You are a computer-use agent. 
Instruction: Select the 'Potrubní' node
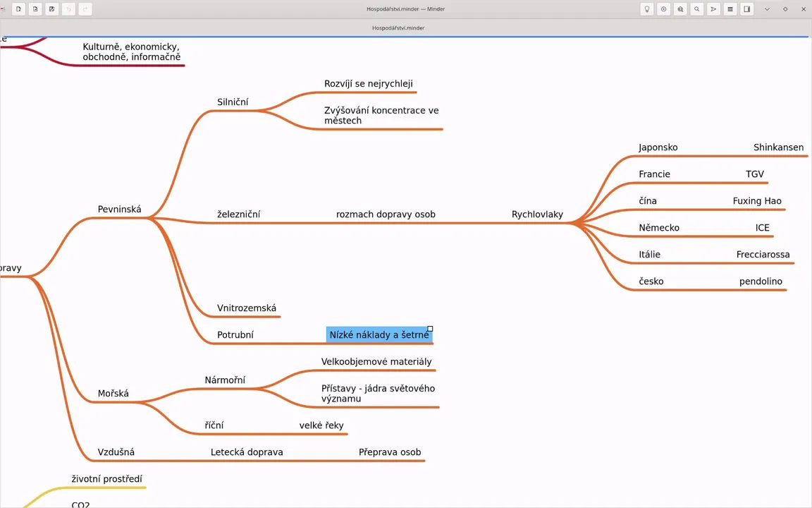click(235, 335)
